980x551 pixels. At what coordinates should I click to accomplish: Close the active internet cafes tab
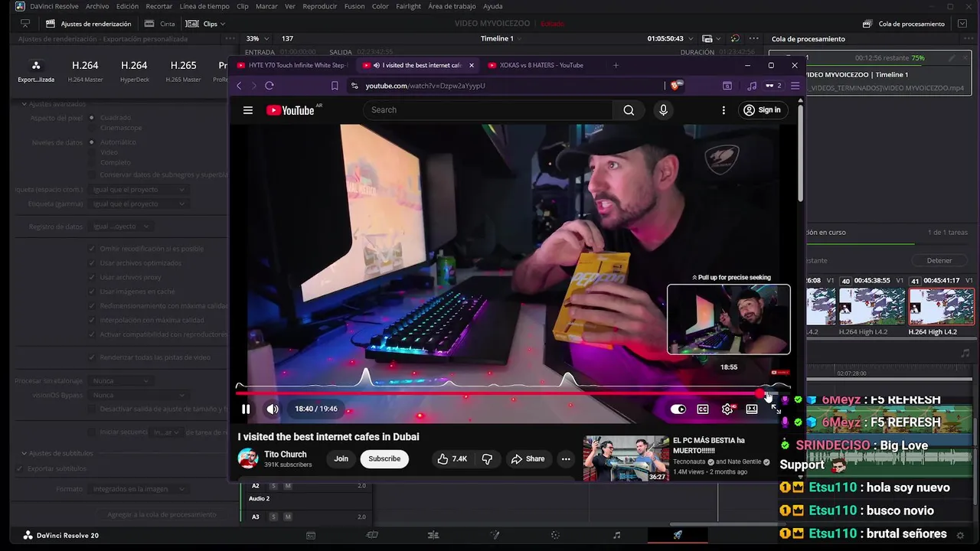[x=472, y=65]
